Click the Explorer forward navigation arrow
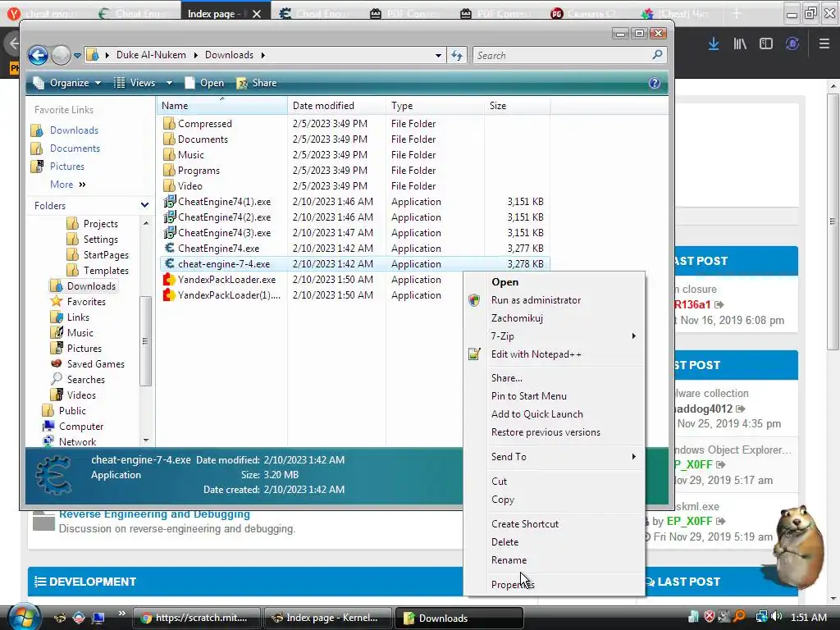 pos(61,55)
